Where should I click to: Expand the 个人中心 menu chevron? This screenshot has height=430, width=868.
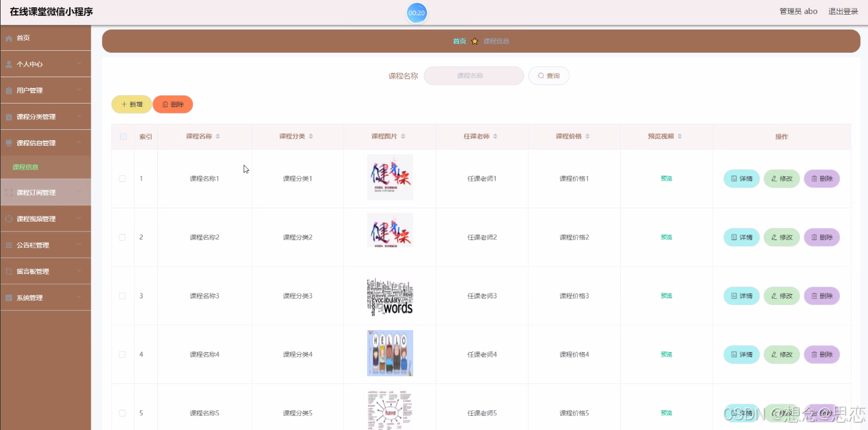point(80,64)
